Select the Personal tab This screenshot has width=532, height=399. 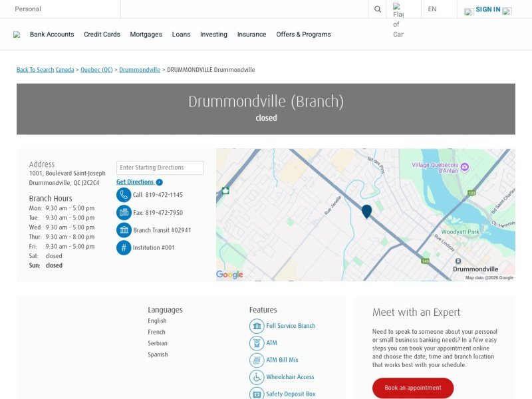click(28, 9)
